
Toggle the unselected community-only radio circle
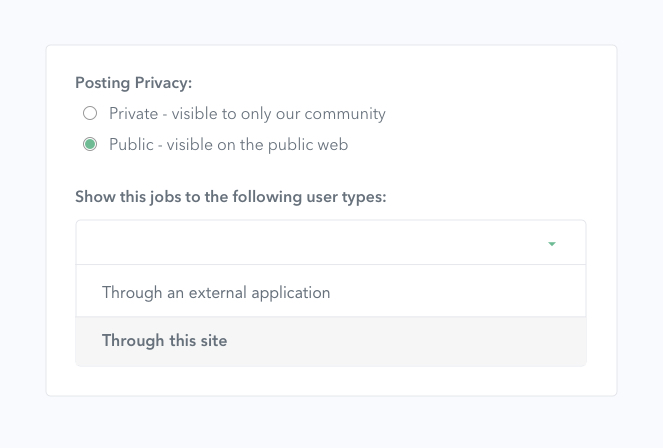90,113
